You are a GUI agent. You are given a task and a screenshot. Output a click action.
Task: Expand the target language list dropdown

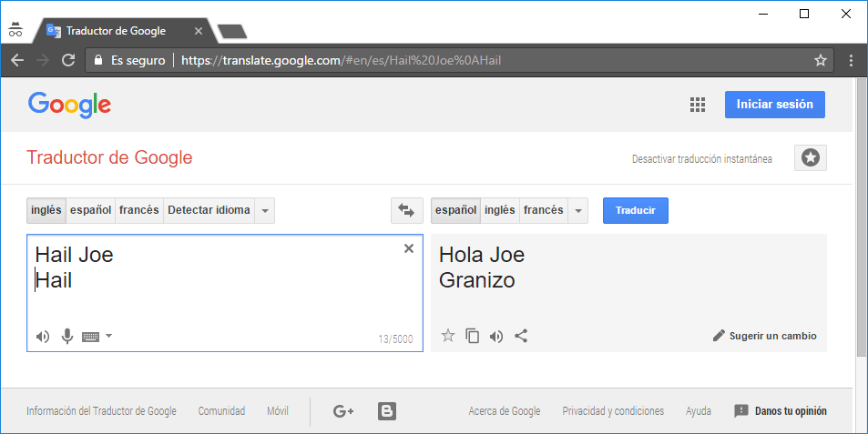[x=578, y=211]
